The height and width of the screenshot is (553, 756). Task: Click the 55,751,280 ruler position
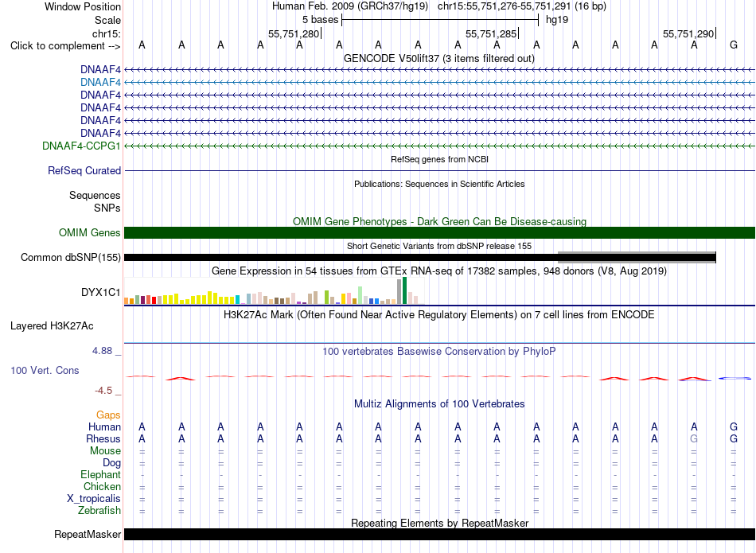pyautogui.click(x=294, y=33)
